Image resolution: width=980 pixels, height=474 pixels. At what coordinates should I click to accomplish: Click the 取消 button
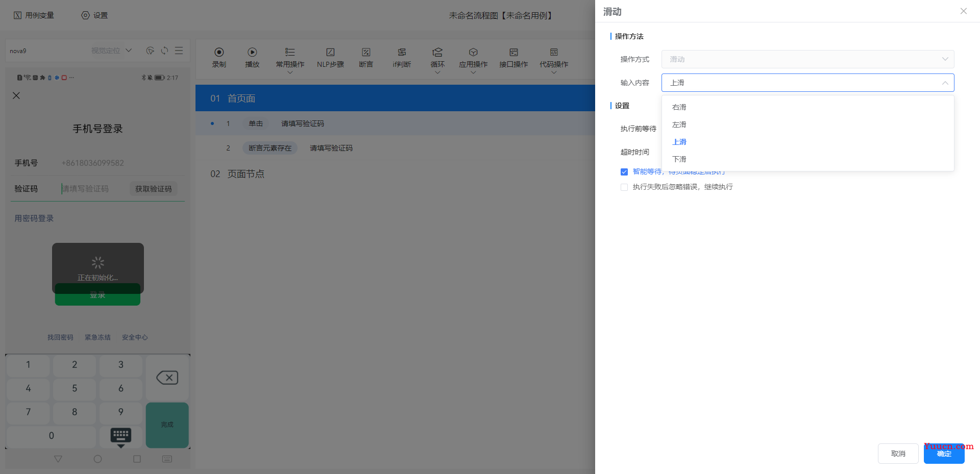[898, 454]
